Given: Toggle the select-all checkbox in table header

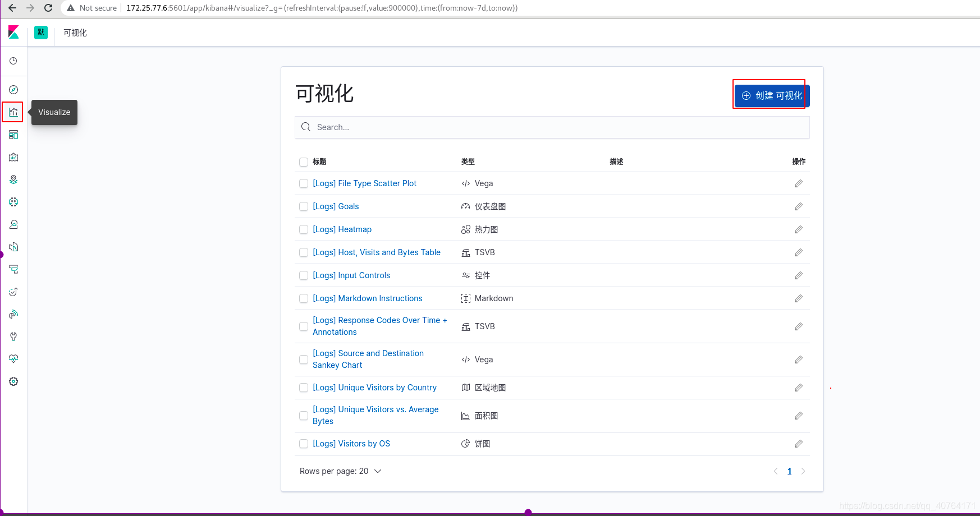Looking at the screenshot, I should (x=304, y=162).
